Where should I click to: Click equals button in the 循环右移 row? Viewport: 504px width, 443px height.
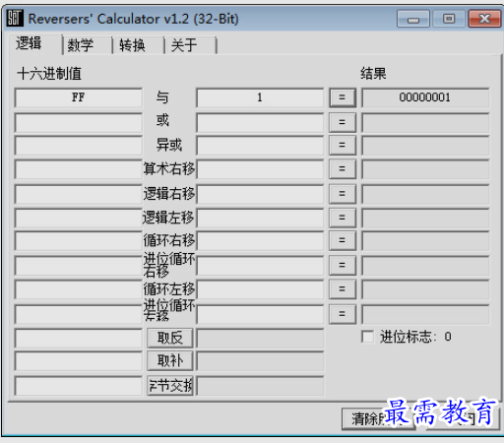point(343,240)
